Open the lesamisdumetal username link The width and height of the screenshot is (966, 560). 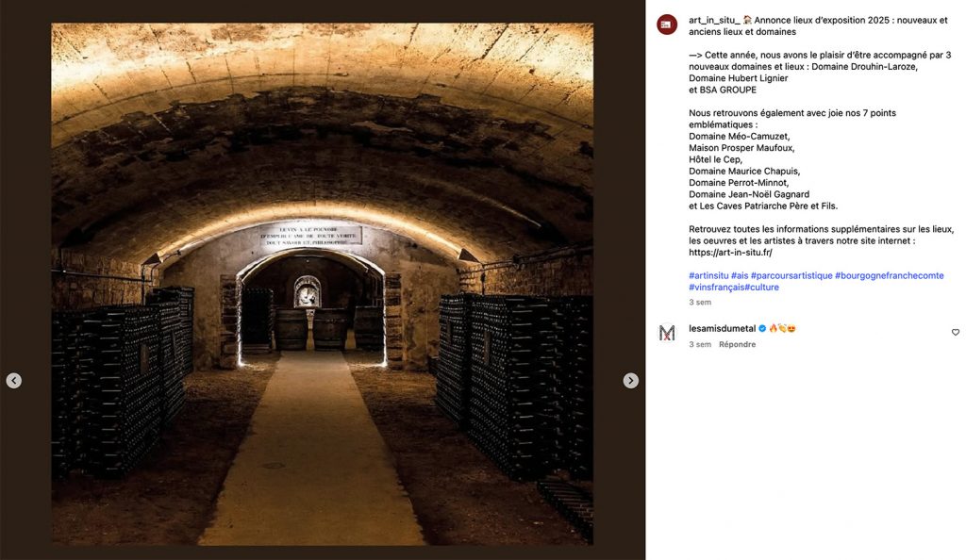click(x=722, y=329)
